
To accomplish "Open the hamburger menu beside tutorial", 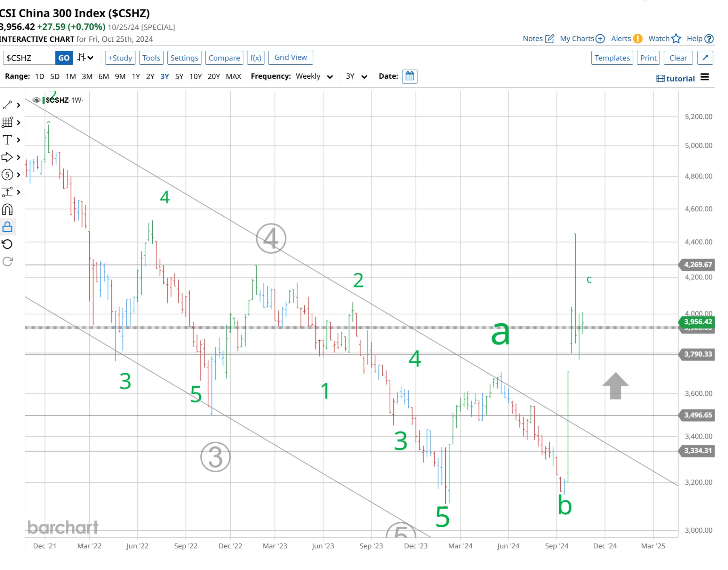I will pyautogui.click(x=705, y=77).
